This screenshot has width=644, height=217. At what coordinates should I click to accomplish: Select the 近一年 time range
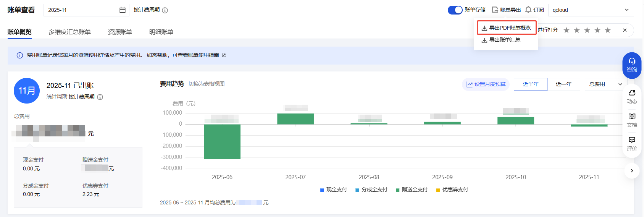click(x=563, y=84)
